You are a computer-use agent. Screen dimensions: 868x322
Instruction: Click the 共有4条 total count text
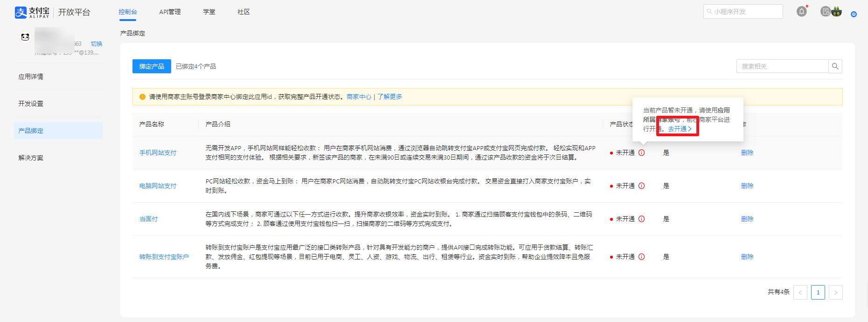778,292
